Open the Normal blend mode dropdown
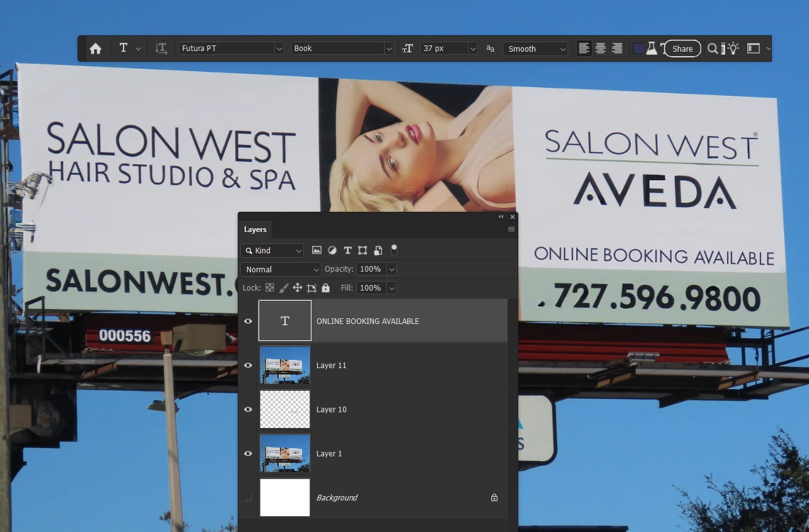Screen dimensions: 809x532 click(281, 269)
